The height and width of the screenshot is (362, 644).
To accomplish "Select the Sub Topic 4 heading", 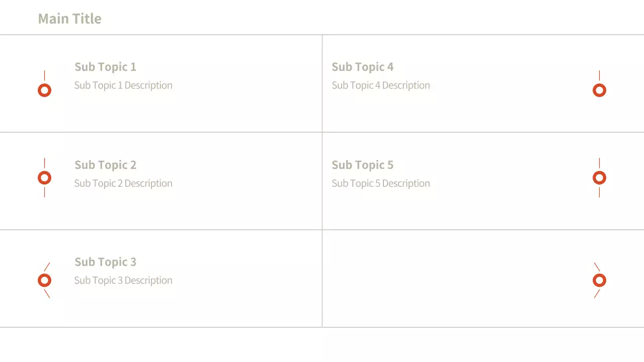I will coord(362,67).
